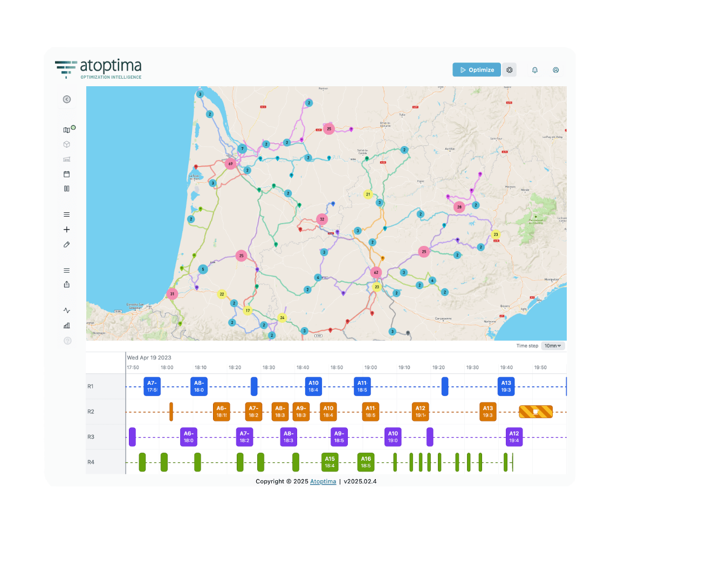Open optimization settings gear icon
The height and width of the screenshot is (582, 728).
tap(510, 70)
